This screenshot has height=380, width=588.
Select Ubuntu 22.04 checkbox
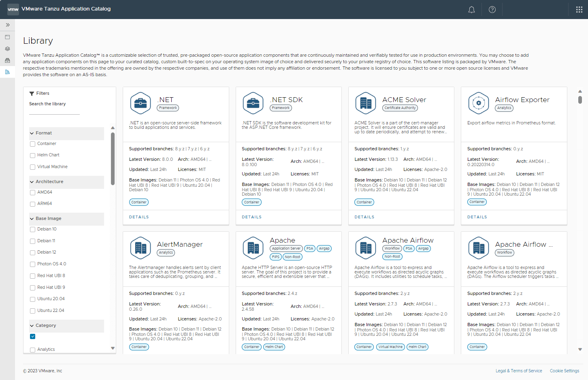(32, 311)
